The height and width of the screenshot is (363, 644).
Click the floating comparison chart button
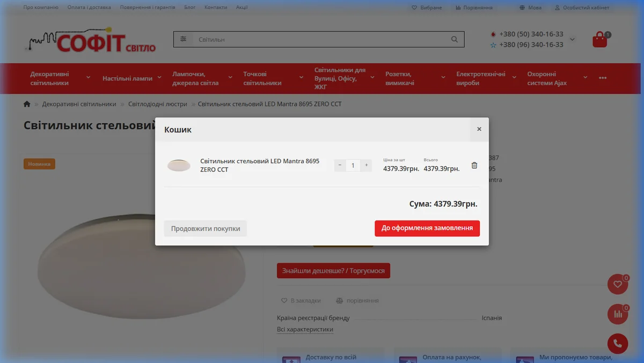pos(617,314)
